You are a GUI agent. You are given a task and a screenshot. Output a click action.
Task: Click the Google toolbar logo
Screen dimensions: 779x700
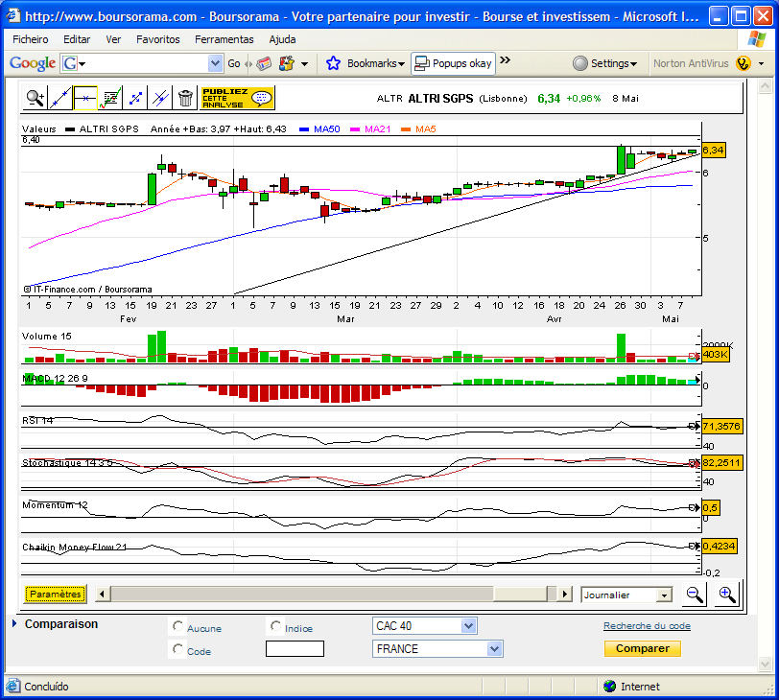pos(33,63)
